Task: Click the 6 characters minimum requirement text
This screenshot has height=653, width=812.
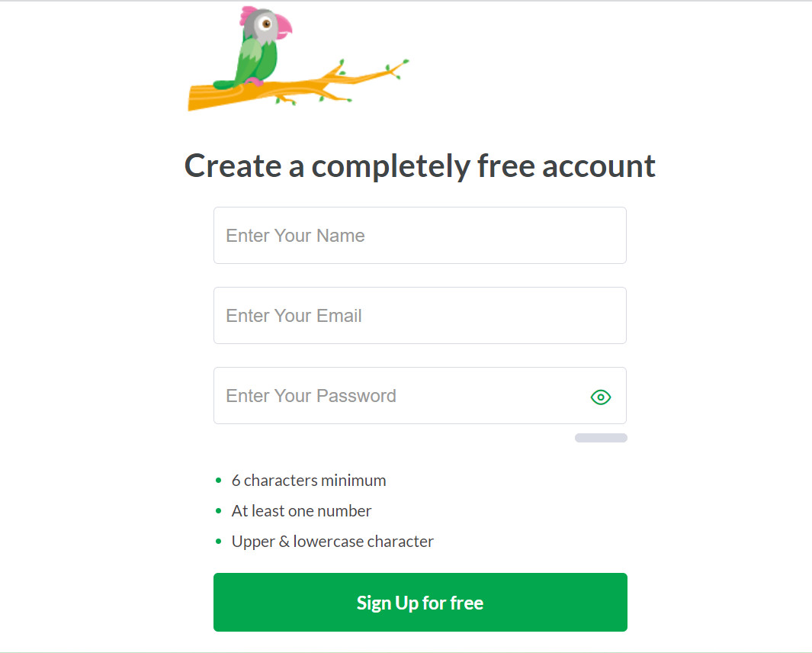Action: tap(309, 481)
